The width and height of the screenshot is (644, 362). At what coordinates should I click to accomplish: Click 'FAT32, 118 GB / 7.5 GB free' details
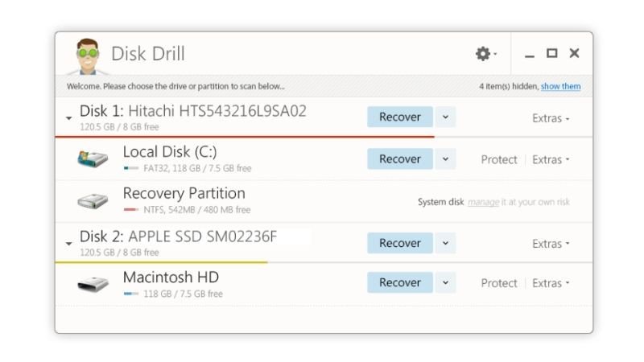point(197,168)
